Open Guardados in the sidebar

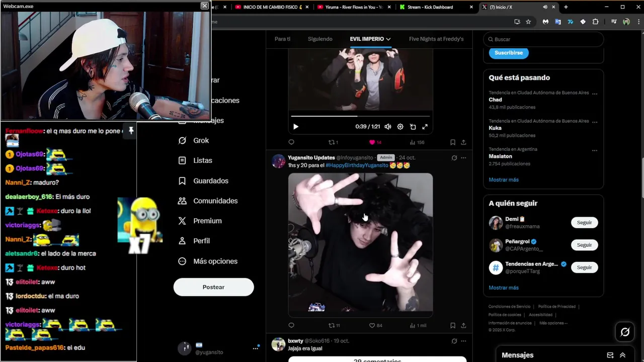tap(203, 180)
